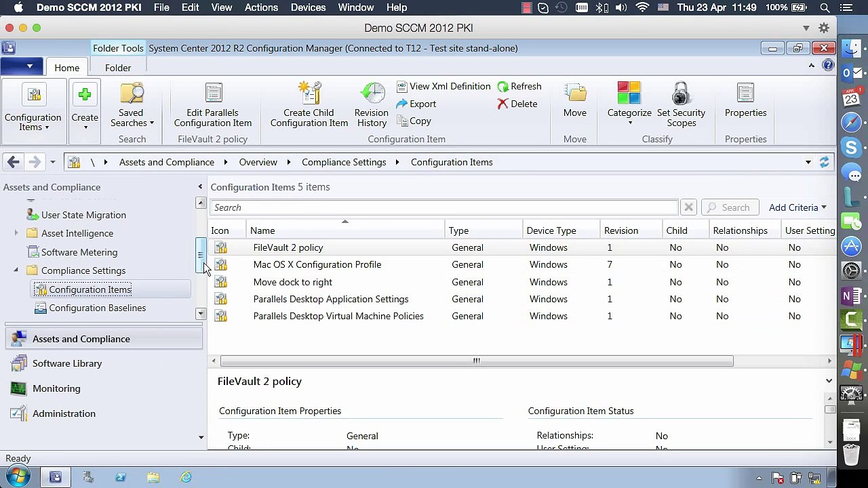Click Edit Parallels Configuration Item

[213, 106]
